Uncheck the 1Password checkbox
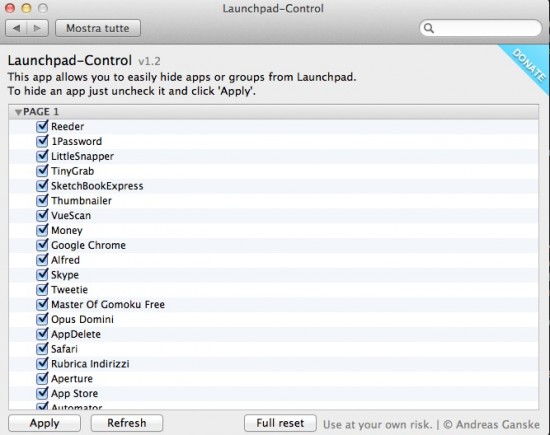This screenshot has width=550, height=435. [42, 141]
